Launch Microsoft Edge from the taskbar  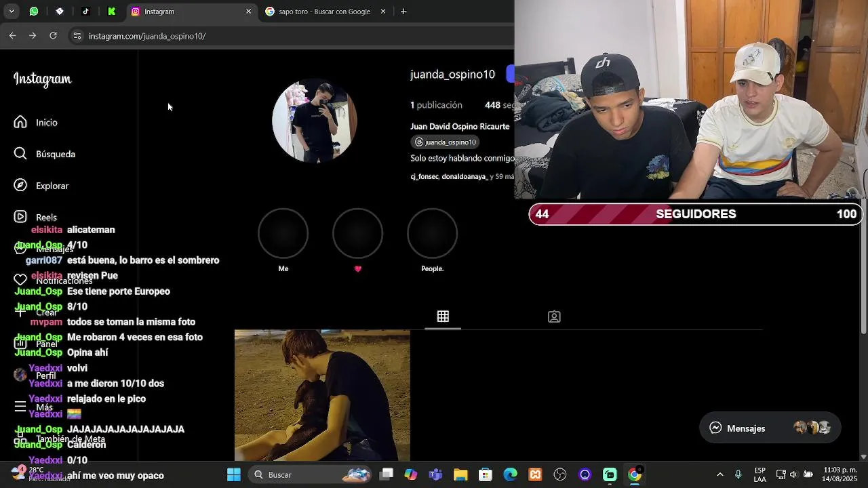coord(510,474)
